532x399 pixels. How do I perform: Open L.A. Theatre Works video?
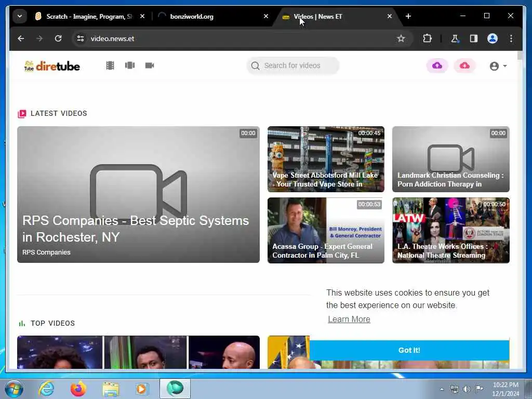(x=451, y=230)
